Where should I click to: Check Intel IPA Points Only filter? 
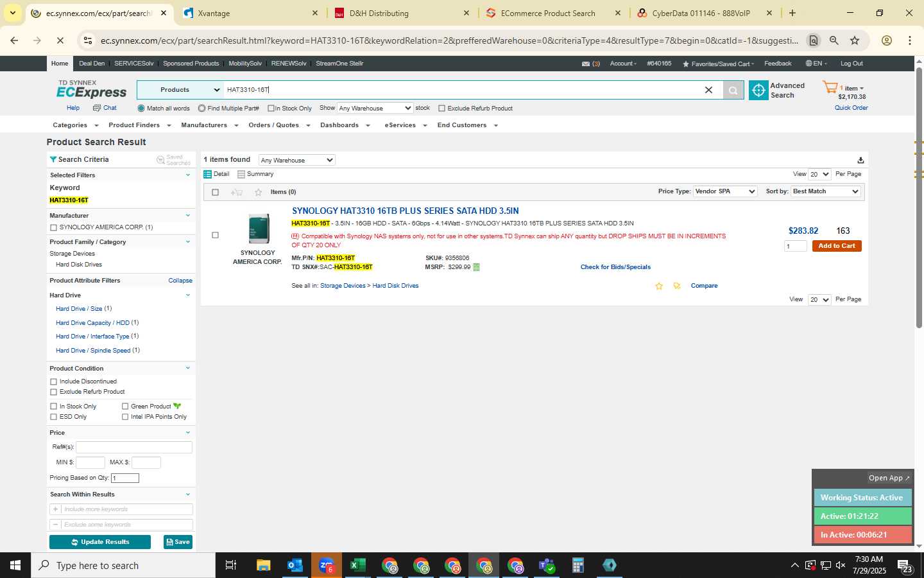click(125, 417)
